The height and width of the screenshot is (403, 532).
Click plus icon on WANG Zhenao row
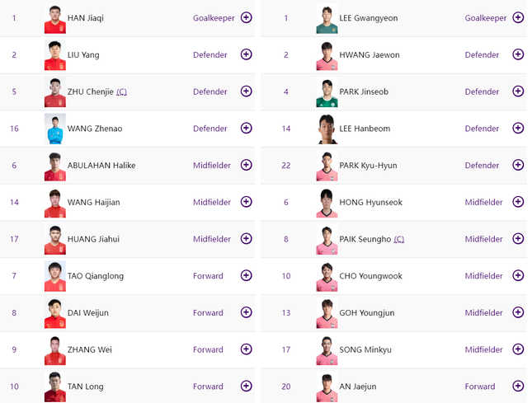(x=246, y=128)
